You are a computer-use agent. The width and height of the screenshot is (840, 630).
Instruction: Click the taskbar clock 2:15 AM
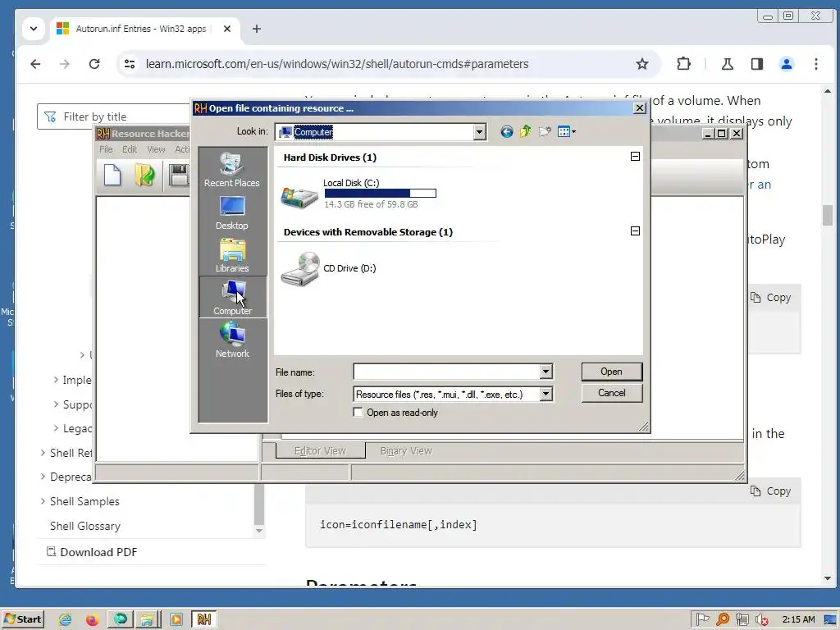point(798,620)
